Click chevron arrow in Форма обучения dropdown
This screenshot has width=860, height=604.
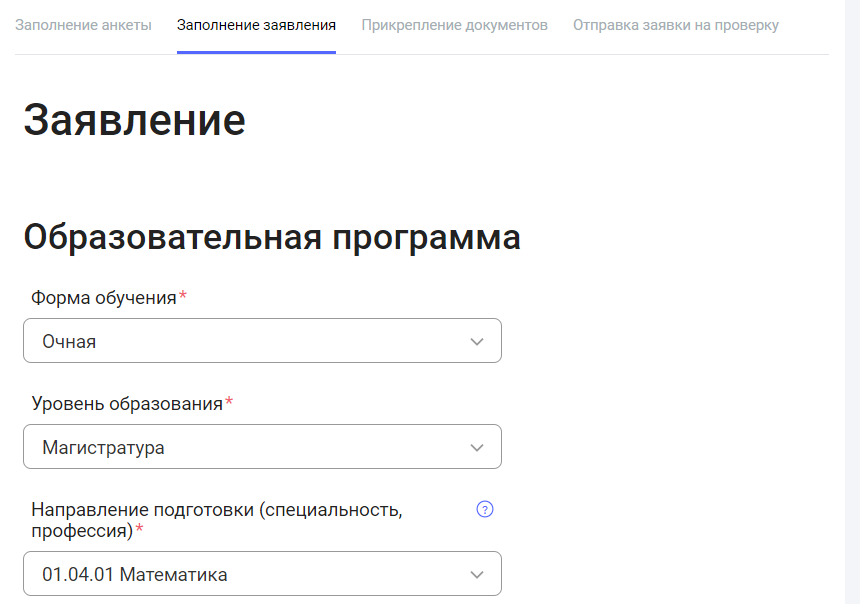(x=477, y=342)
